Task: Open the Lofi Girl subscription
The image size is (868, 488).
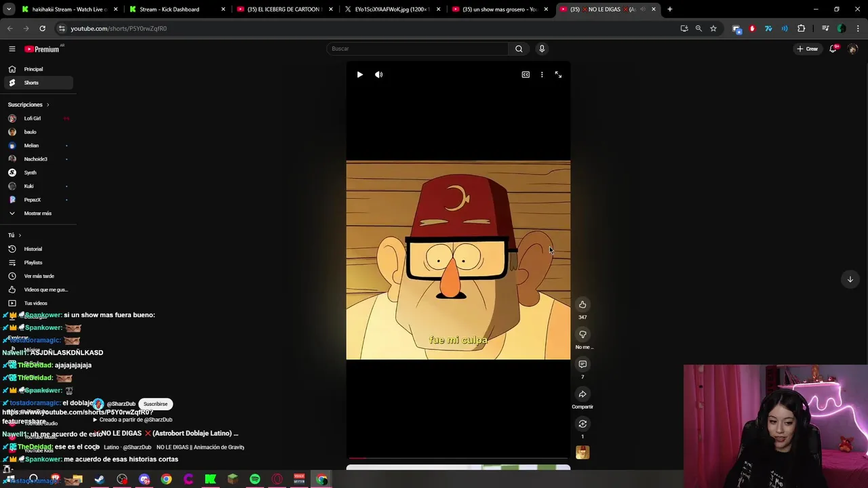Action: [x=38, y=119]
